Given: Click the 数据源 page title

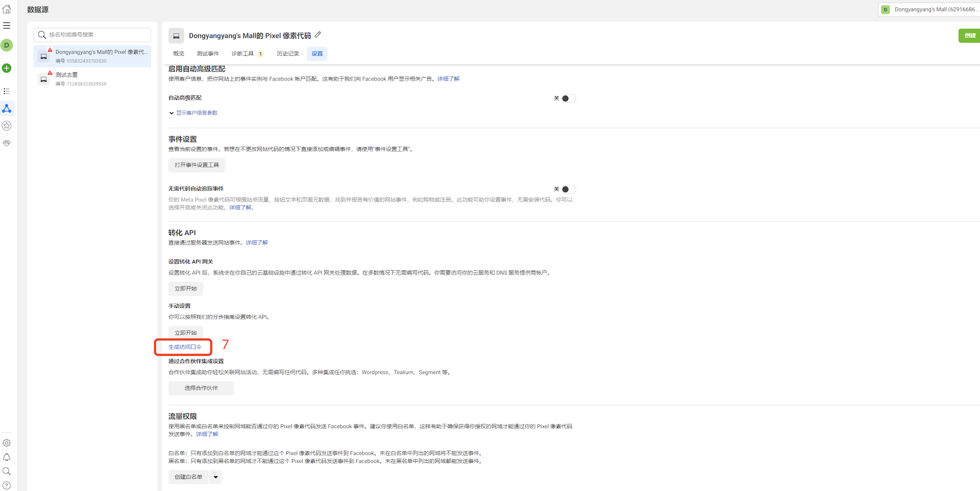Looking at the screenshot, I should (38, 10).
